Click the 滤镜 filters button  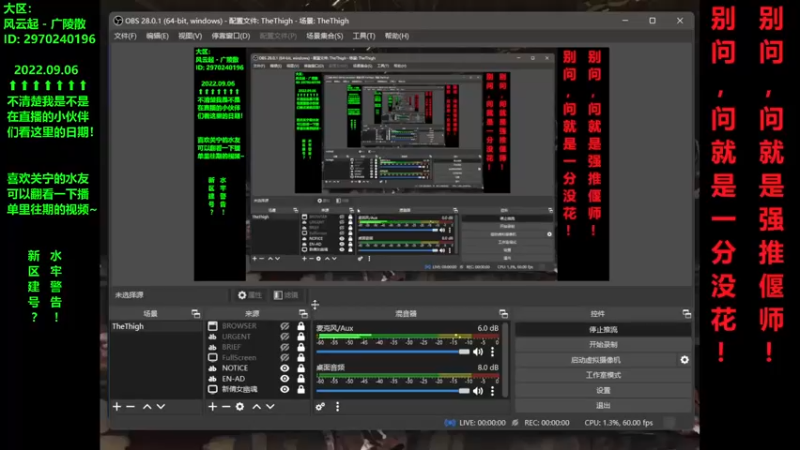pos(286,295)
